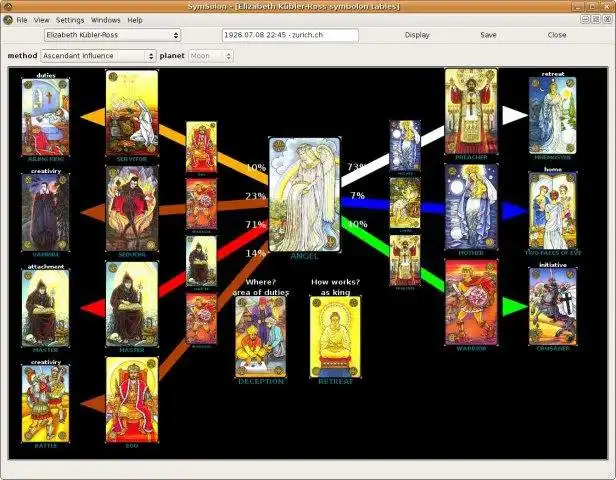This screenshot has width=616, height=480.
Task: Click the window menu icon in title bar
Action: [x=6, y=6]
